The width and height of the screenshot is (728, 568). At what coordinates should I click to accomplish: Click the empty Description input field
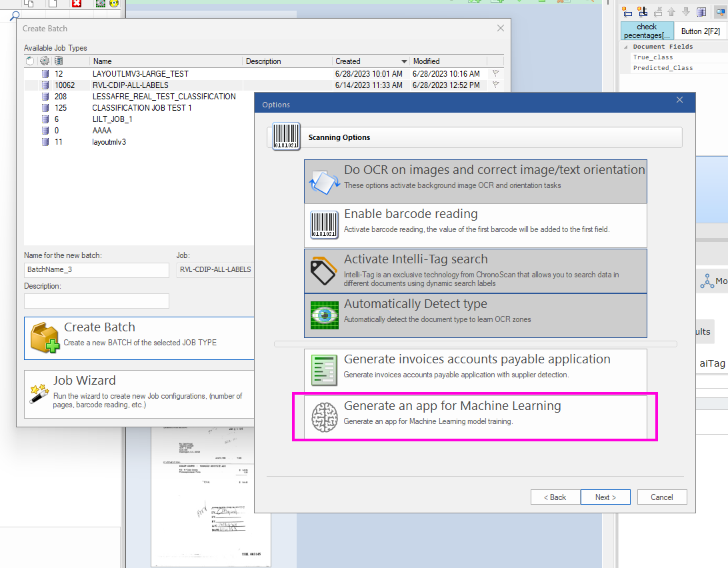[x=97, y=301]
